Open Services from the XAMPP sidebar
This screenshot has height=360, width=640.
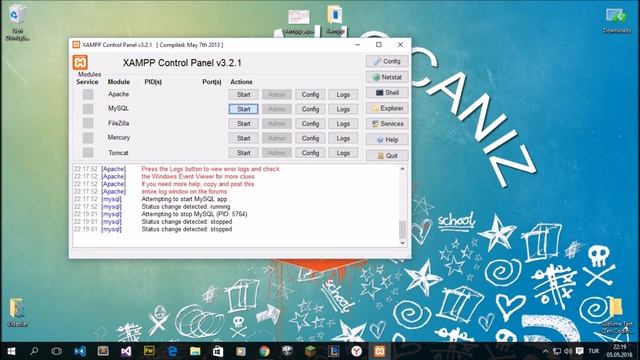tap(387, 124)
